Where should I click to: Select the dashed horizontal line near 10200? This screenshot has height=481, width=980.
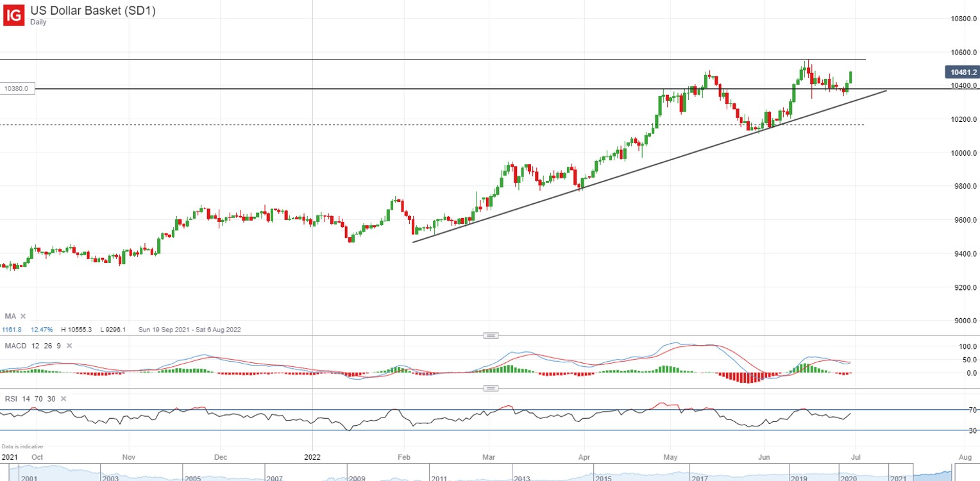pos(432,125)
